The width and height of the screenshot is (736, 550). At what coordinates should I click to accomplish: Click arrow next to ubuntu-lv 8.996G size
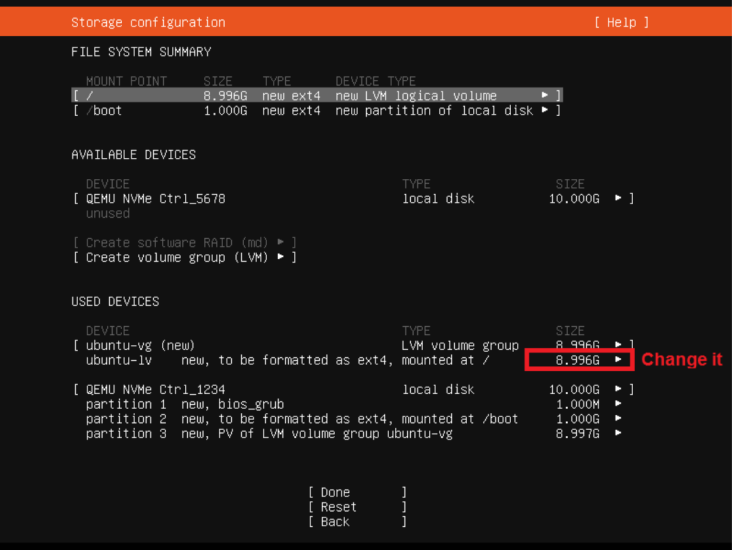(619, 360)
